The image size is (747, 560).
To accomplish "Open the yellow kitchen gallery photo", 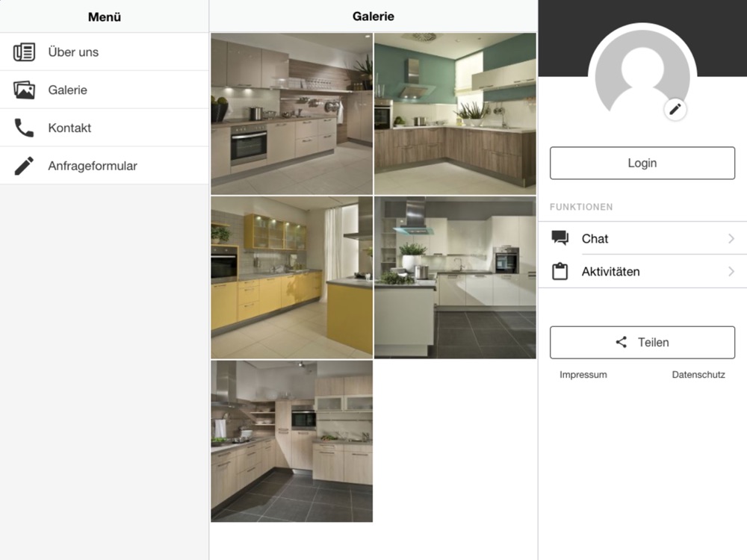I will click(x=291, y=278).
